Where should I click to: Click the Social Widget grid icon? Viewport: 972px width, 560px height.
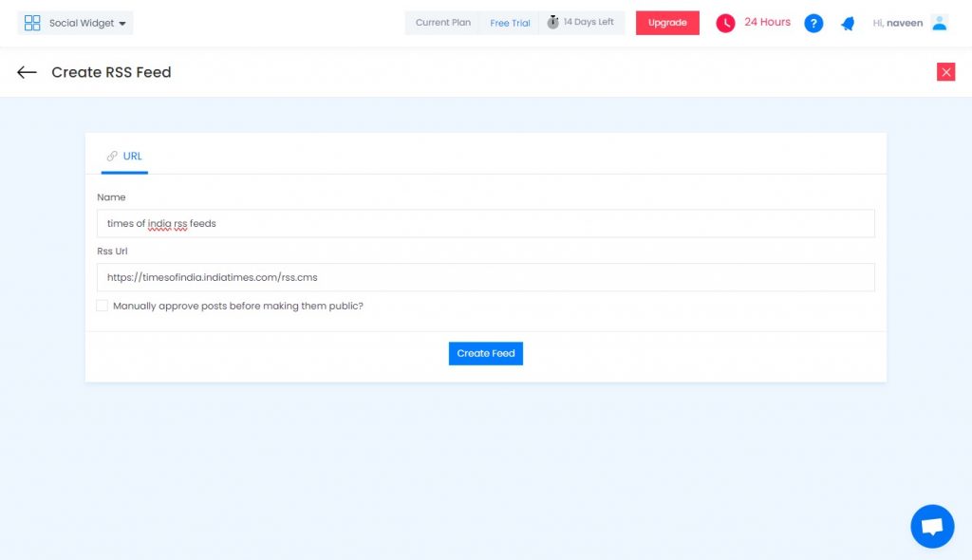coord(32,23)
